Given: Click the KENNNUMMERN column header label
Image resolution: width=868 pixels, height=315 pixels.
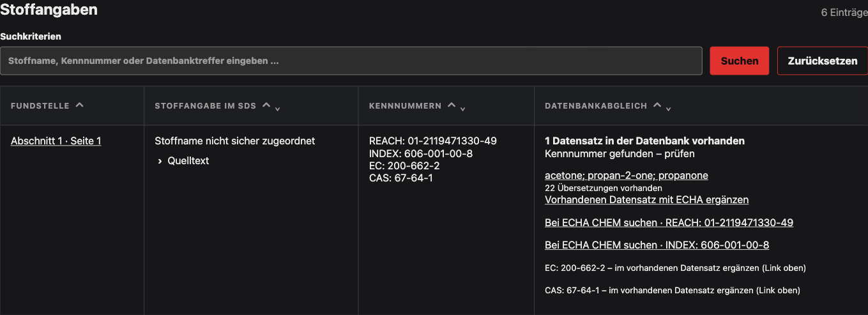Looking at the screenshot, I should click(406, 106).
